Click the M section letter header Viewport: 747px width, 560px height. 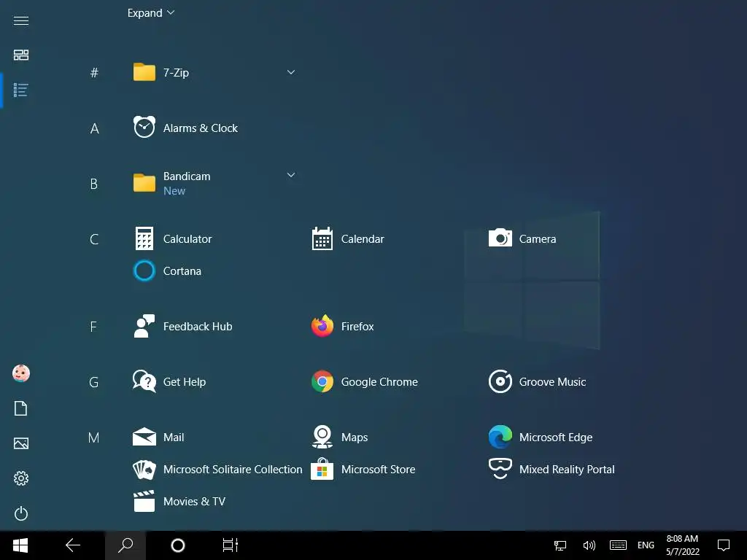(x=94, y=437)
